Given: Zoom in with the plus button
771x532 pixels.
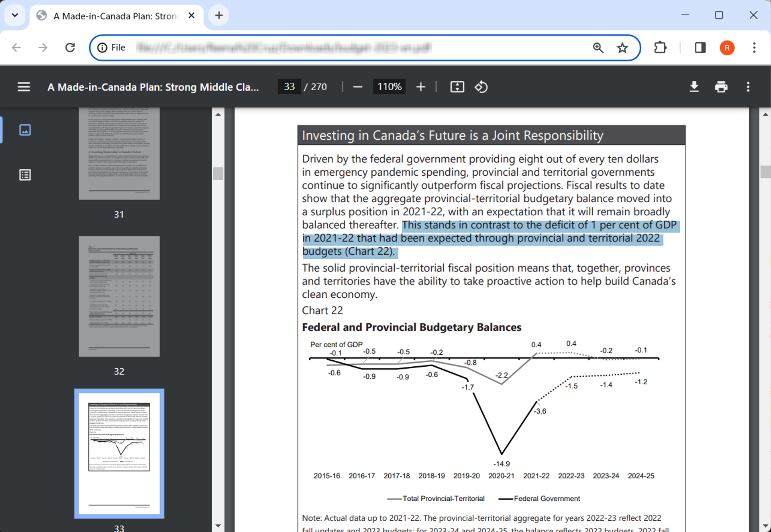Looking at the screenshot, I should [x=420, y=87].
